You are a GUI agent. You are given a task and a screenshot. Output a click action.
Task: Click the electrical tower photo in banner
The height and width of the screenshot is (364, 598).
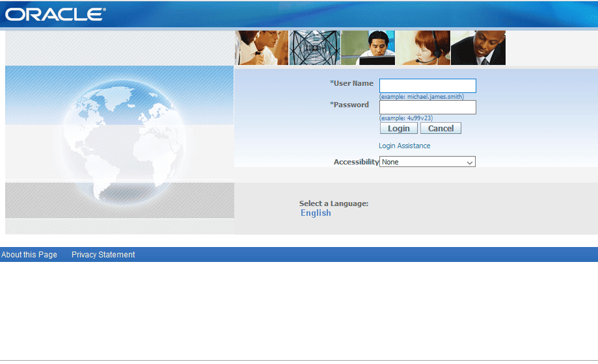(315, 47)
